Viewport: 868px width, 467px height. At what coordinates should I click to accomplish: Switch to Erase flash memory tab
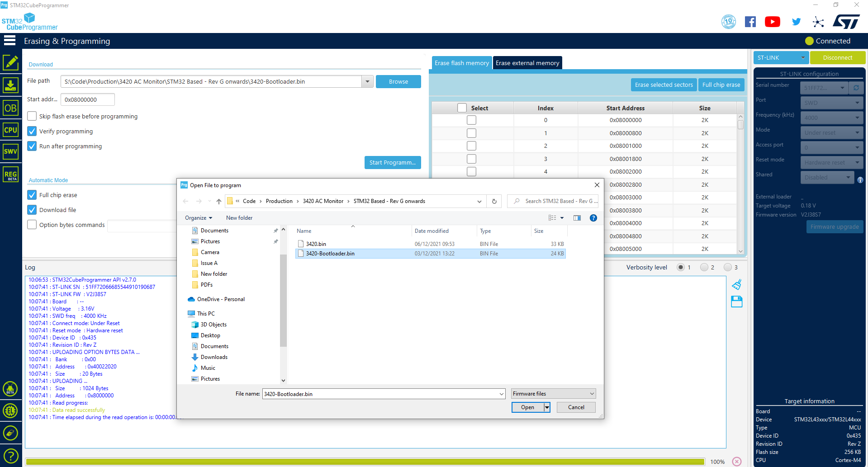pos(462,63)
